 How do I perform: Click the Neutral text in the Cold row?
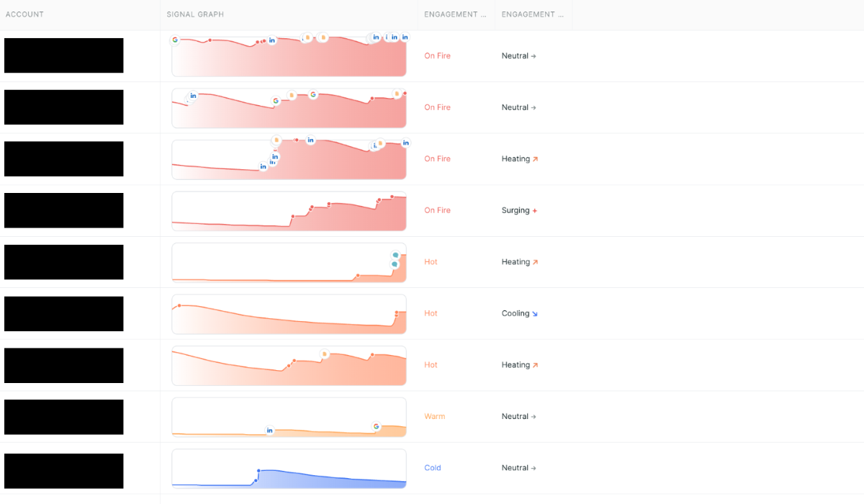click(515, 467)
